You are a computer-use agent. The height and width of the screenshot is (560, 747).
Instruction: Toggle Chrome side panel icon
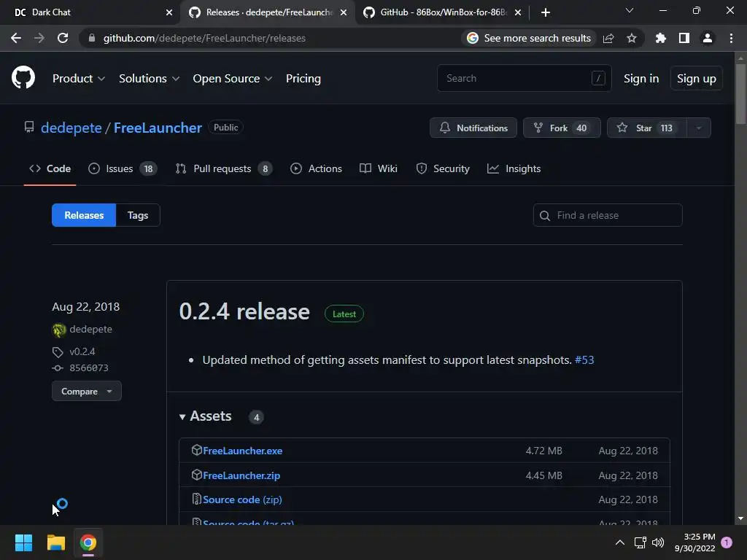(x=684, y=38)
